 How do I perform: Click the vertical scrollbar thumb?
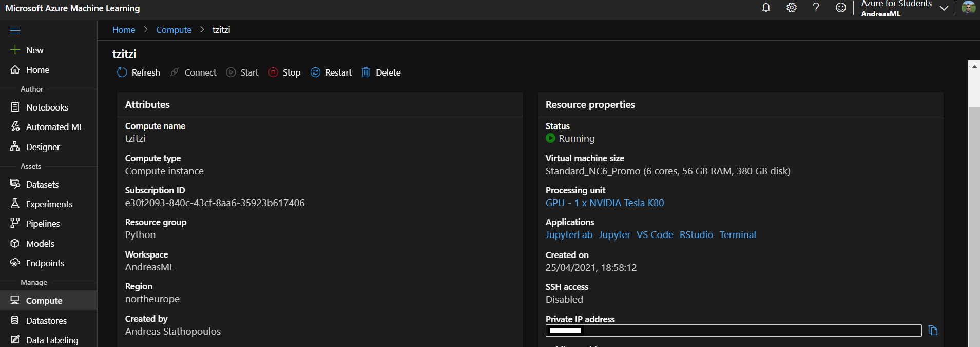[x=974, y=226]
